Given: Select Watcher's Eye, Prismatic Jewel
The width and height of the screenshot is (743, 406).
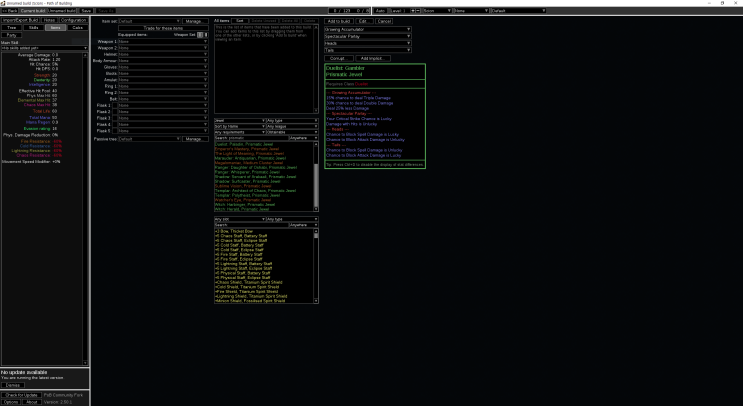Looking at the screenshot, I should pos(242,199).
